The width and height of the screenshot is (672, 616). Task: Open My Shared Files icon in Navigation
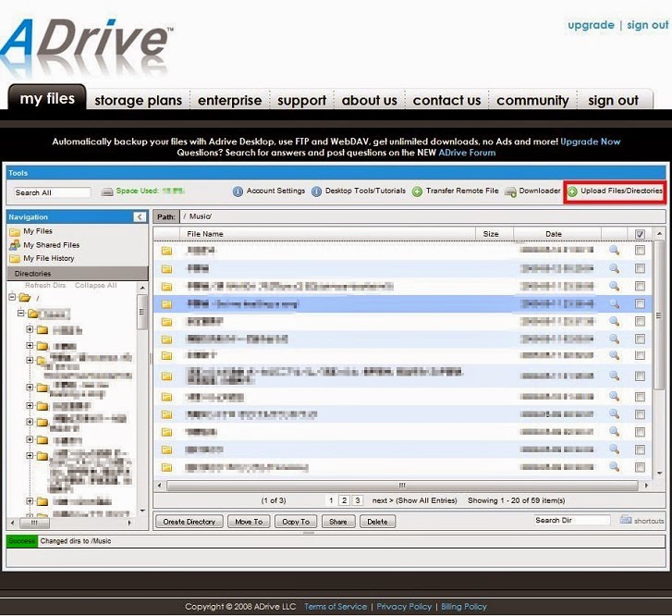point(15,245)
